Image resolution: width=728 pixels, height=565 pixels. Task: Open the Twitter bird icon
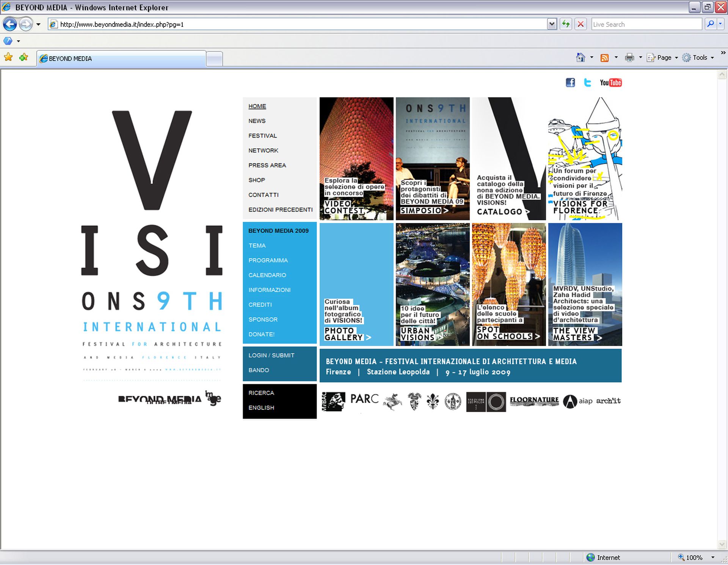pyautogui.click(x=587, y=82)
